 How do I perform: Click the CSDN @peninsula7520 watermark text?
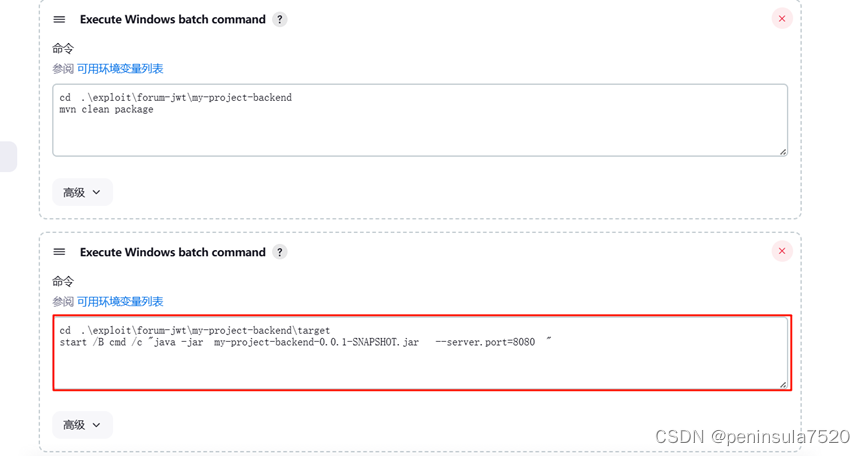click(752, 437)
